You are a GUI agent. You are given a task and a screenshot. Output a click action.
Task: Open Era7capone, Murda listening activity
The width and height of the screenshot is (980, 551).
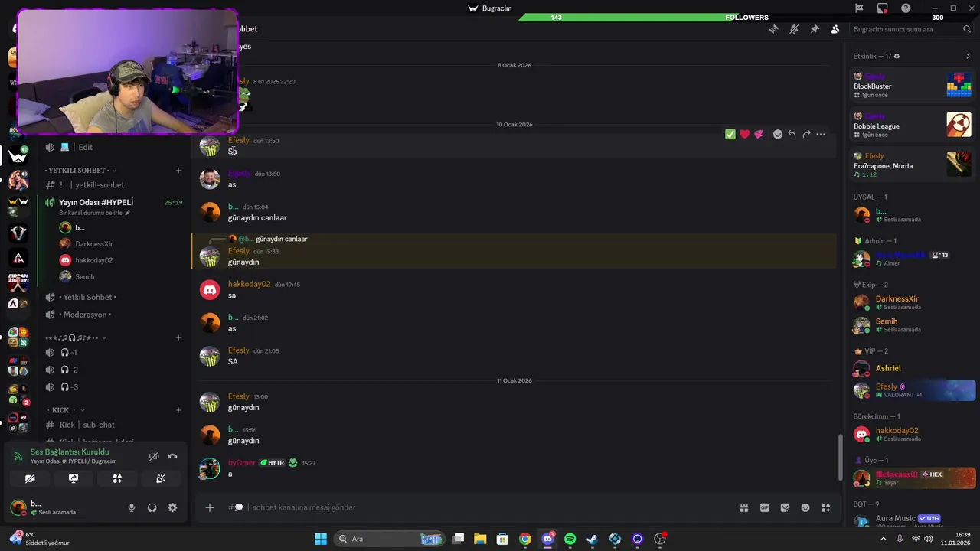tap(913, 165)
